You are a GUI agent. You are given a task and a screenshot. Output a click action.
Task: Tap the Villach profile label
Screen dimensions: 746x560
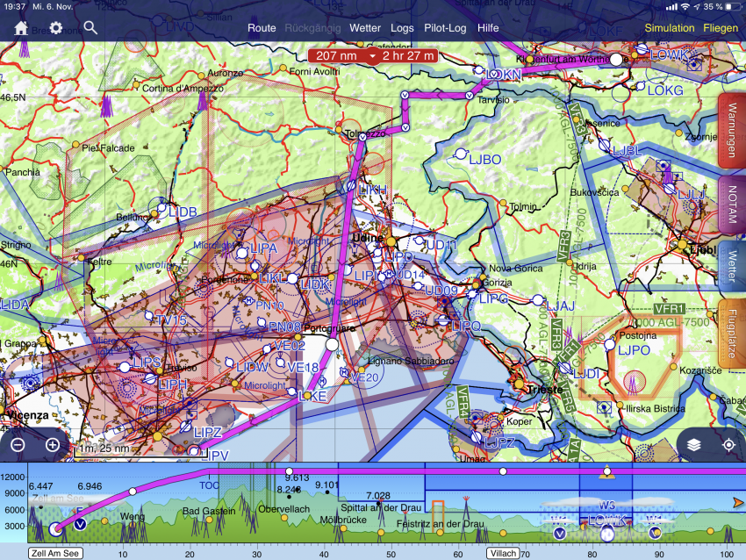(x=503, y=553)
